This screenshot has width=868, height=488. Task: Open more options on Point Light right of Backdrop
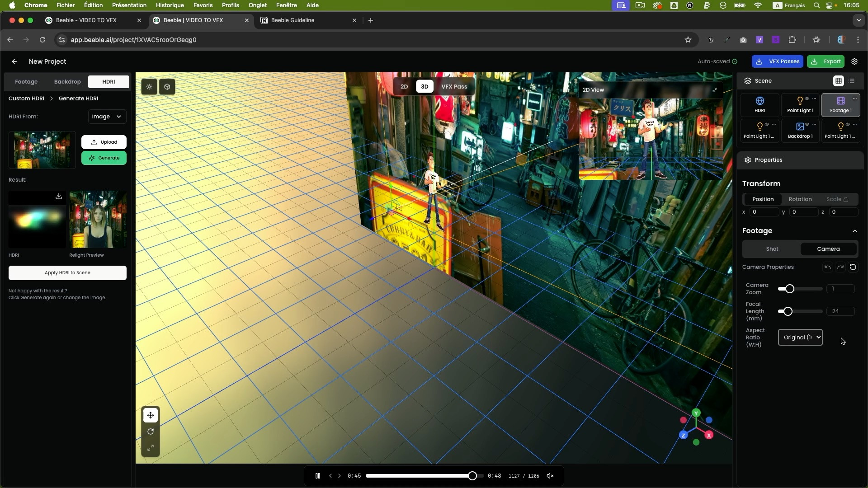[854, 124]
